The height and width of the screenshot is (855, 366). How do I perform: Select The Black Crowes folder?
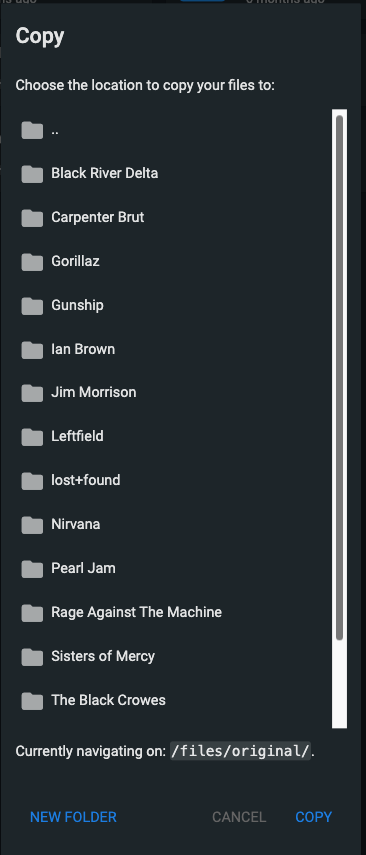(173, 700)
